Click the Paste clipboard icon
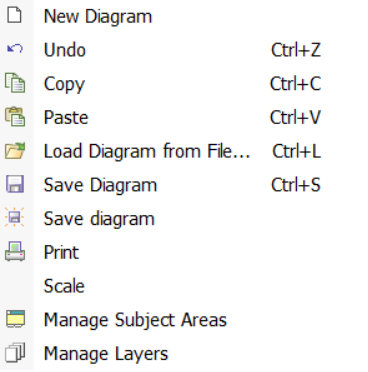 pyautogui.click(x=15, y=117)
